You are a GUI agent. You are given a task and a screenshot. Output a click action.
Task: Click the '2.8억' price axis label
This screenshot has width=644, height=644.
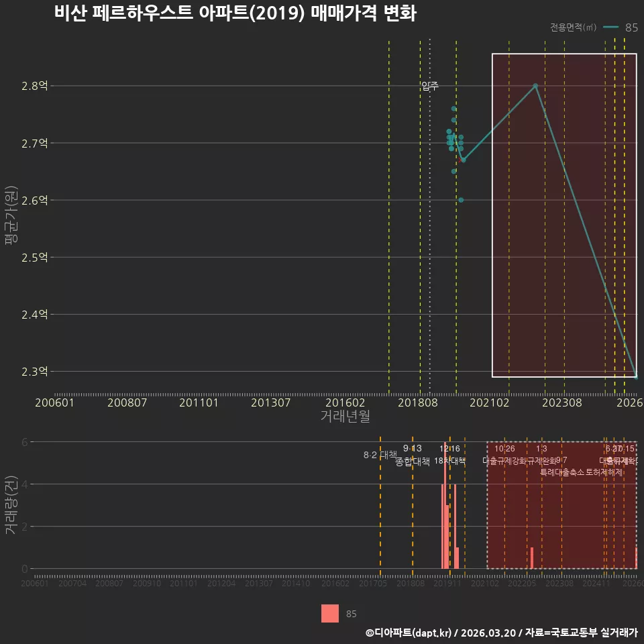point(34,86)
